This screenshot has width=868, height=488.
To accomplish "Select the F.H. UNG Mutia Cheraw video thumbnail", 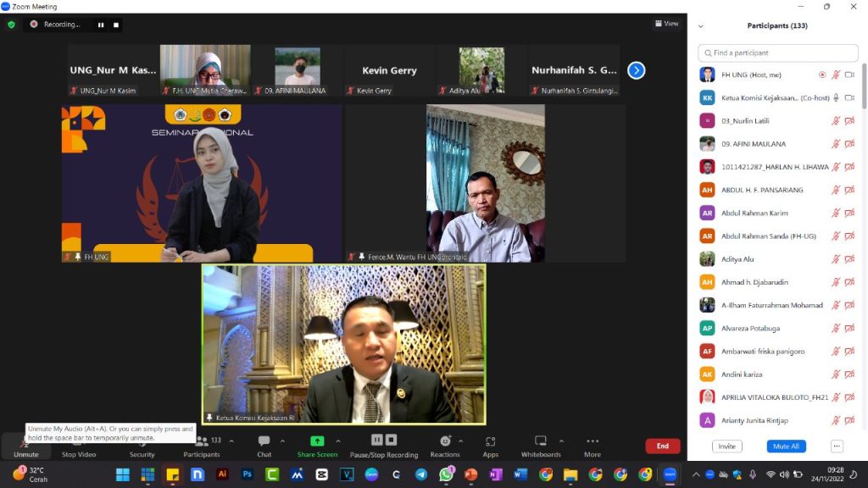I will click(205, 70).
